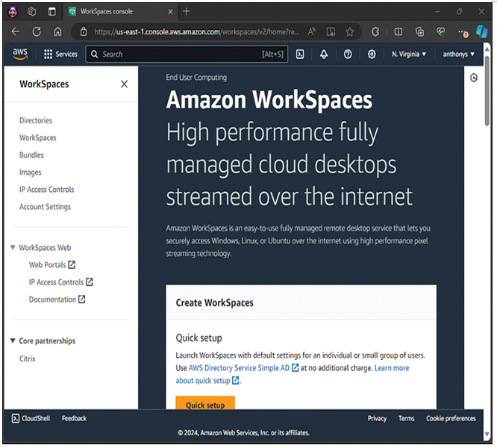The width and height of the screenshot is (497, 448).
Task: Collapse the Core partnerships section
Action: pos(13,340)
